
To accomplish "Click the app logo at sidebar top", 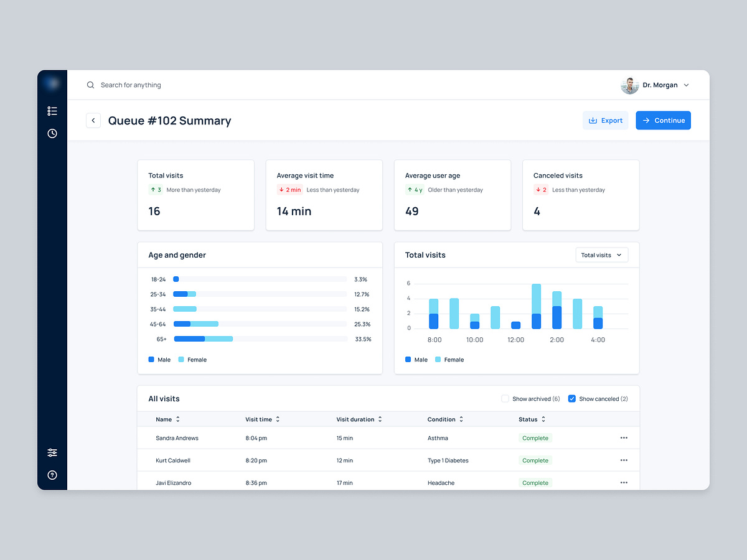I will coord(52,83).
